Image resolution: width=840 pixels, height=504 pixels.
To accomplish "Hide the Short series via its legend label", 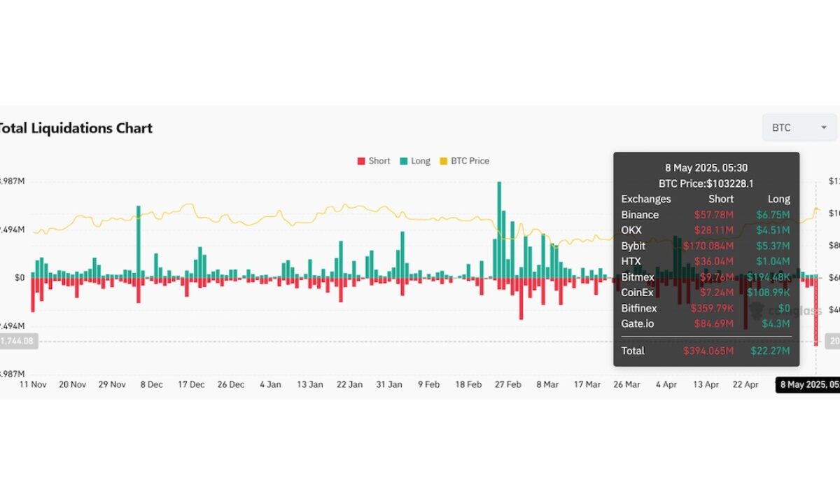I will tap(379, 161).
